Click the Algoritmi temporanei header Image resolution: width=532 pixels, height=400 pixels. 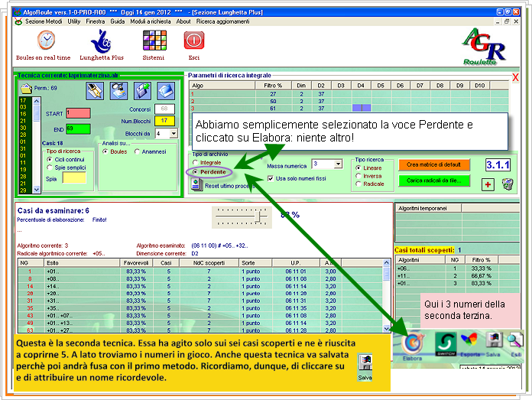pos(427,208)
